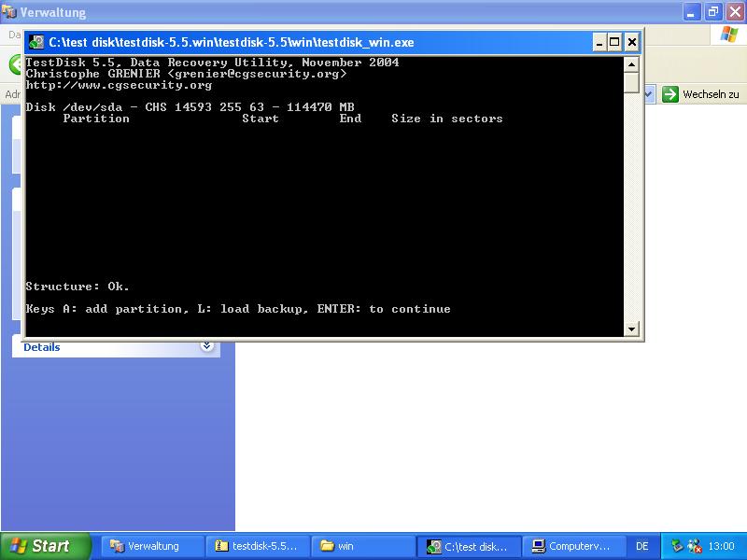Restore down the Verwaltung window
The width and height of the screenshot is (747, 560).
tap(712, 11)
